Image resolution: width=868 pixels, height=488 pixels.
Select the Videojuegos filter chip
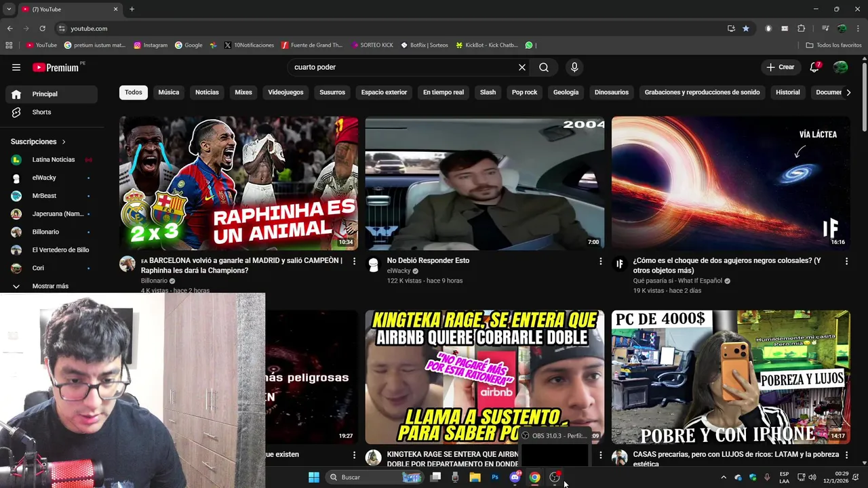(x=285, y=92)
